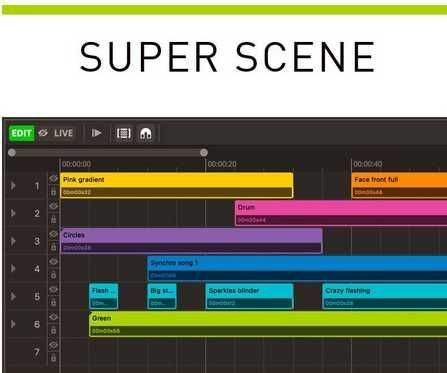447x373 pixels.
Task: Select the Pink gradient clip
Action: [177, 185]
